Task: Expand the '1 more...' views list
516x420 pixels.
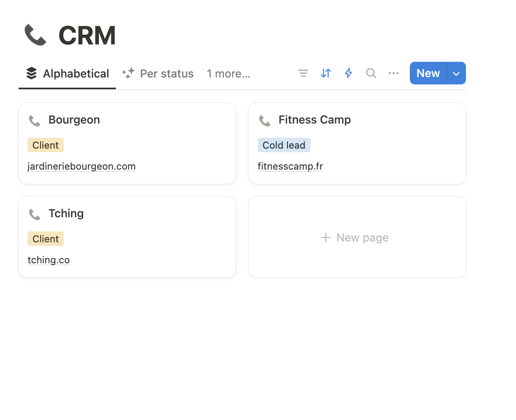Action: pyautogui.click(x=228, y=73)
